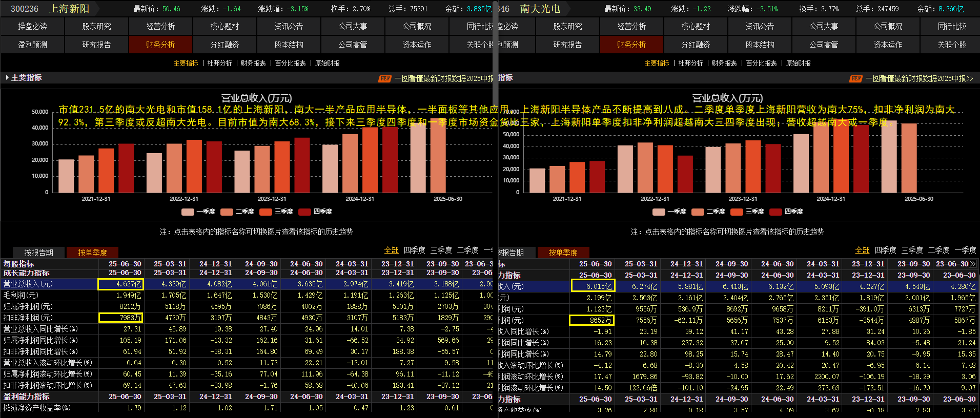Collapse the 主要指标 triangle in the 上海新阳 panel
This screenshot has height=418, width=980.
click(x=7, y=77)
